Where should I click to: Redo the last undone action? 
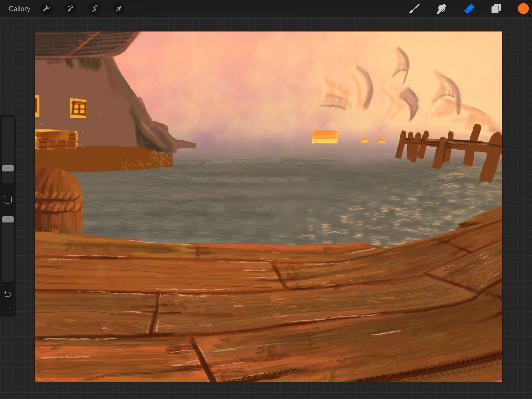(x=8, y=309)
